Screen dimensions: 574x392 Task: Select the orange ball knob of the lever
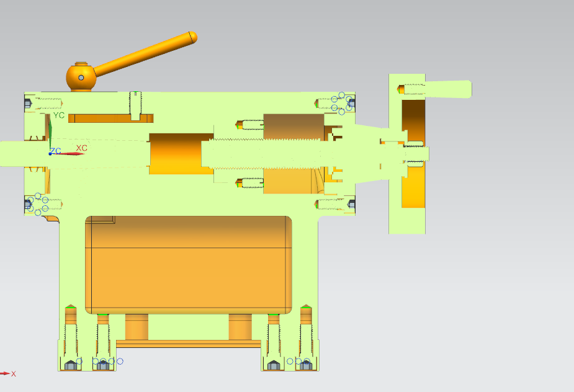(81, 77)
